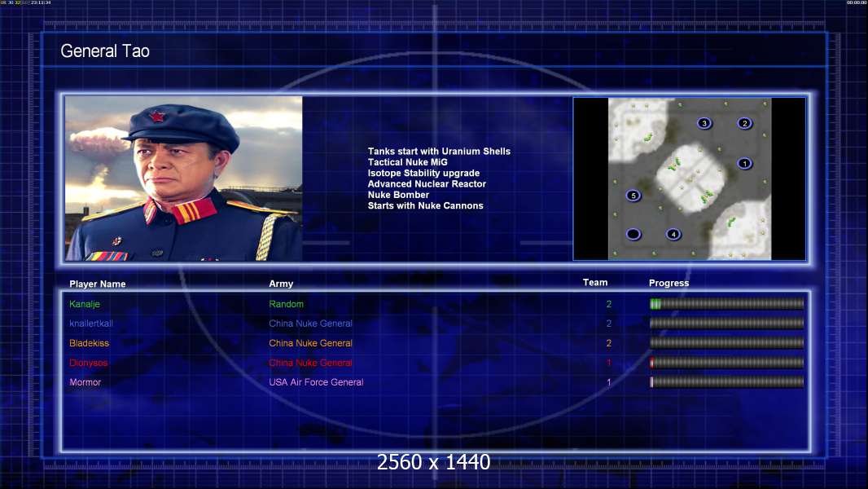Image resolution: width=868 pixels, height=489 pixels.
Task: Click Kanalje's 'Random' army entry
Action: (286, 304)
